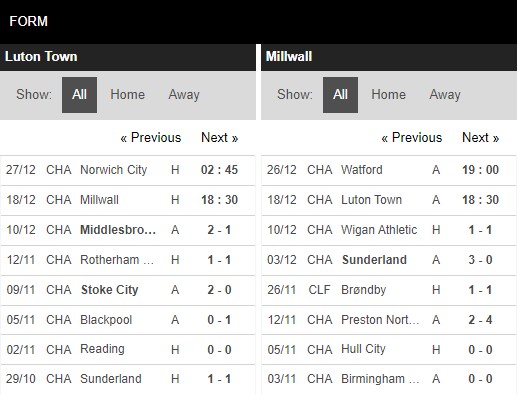Show Millwall Away matches only
Screen dimensions: 518x395
[445, 95]
